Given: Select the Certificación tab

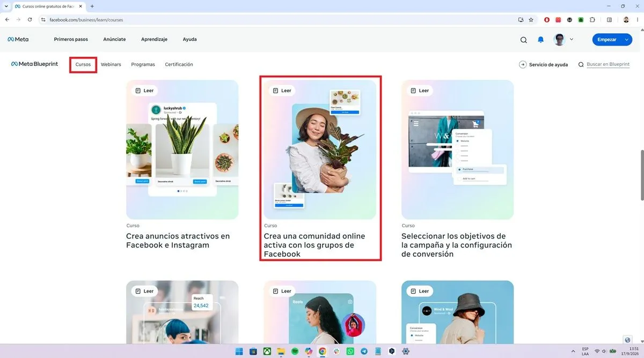Looking at the screenshot, I should click(x=179, y=64).
